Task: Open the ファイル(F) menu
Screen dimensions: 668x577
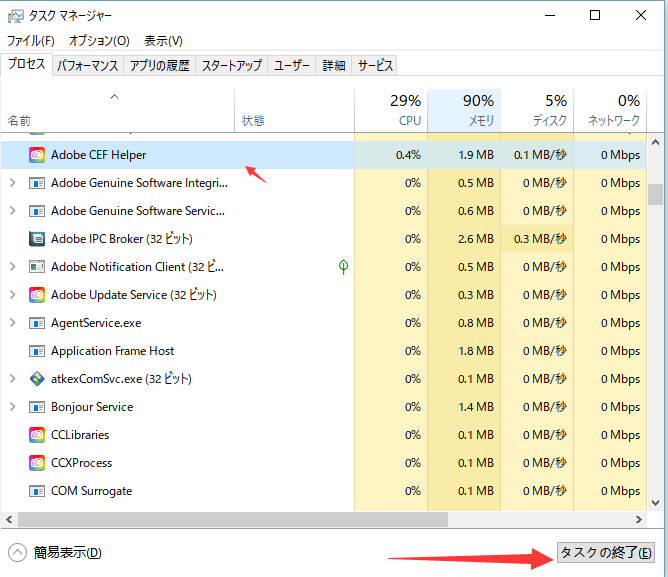Action: [31, 41]
